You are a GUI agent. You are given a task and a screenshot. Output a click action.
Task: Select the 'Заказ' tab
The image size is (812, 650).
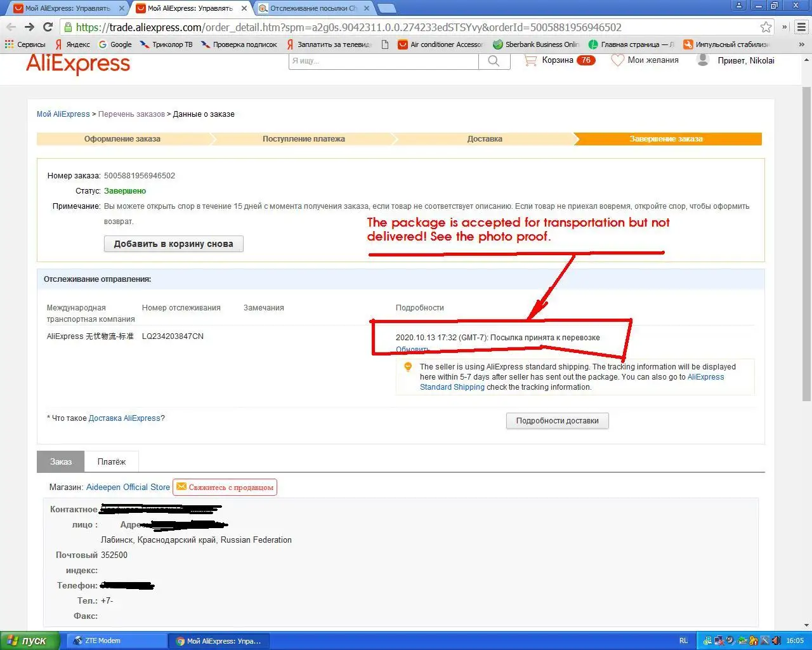(x=61, y=461)
